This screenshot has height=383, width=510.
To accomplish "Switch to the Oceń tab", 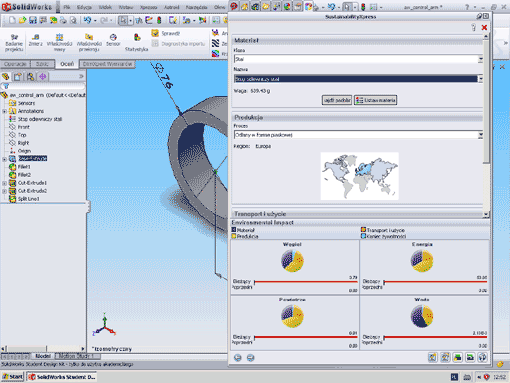I will click(67, 64).
